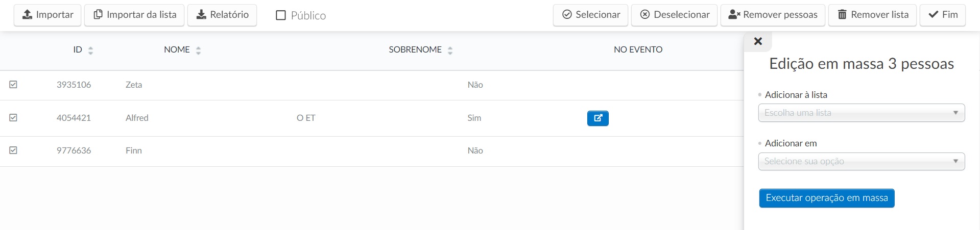Sort the table by ID column

point(83,50)
